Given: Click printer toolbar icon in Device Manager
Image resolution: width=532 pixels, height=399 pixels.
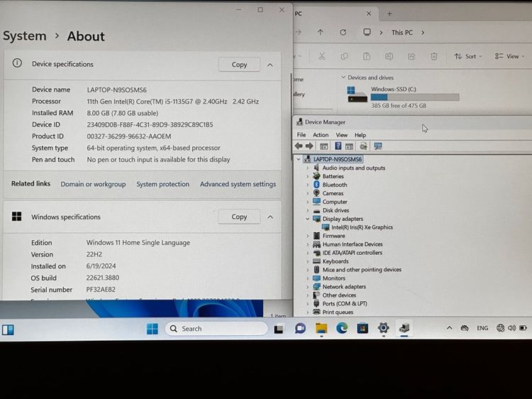Looking at the screenshot, I should [x=363, y=146].
